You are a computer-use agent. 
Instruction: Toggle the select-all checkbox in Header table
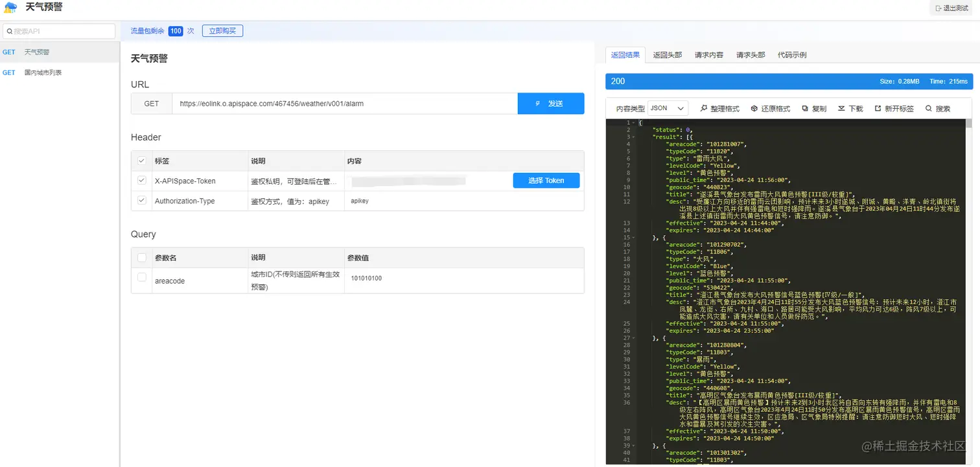pyautogui.click(x=141, y=161)
